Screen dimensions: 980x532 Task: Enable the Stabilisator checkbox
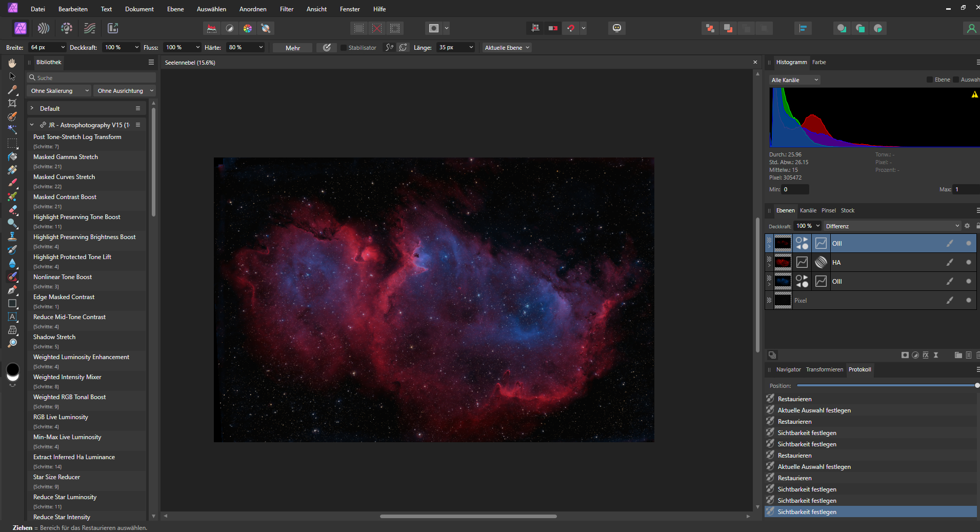pyautogui.click(x=344, y=48)
